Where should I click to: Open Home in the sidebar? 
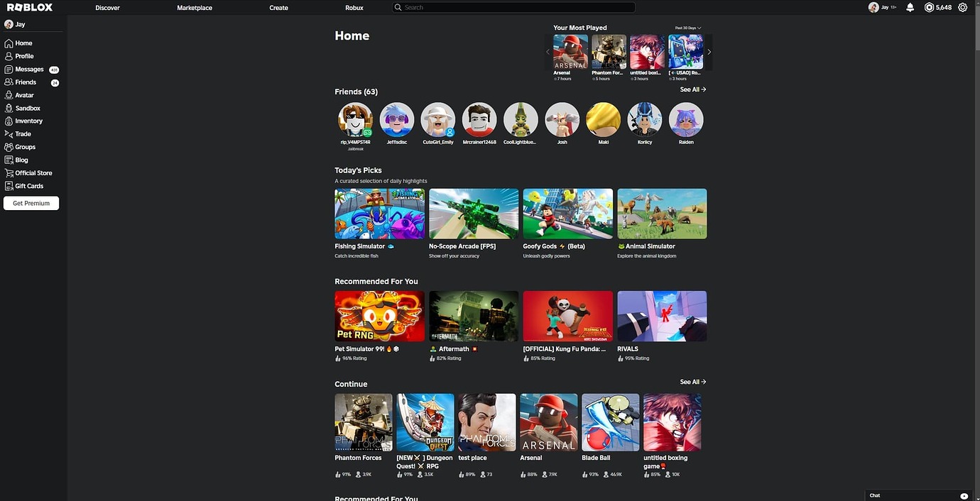click(18, 43)
